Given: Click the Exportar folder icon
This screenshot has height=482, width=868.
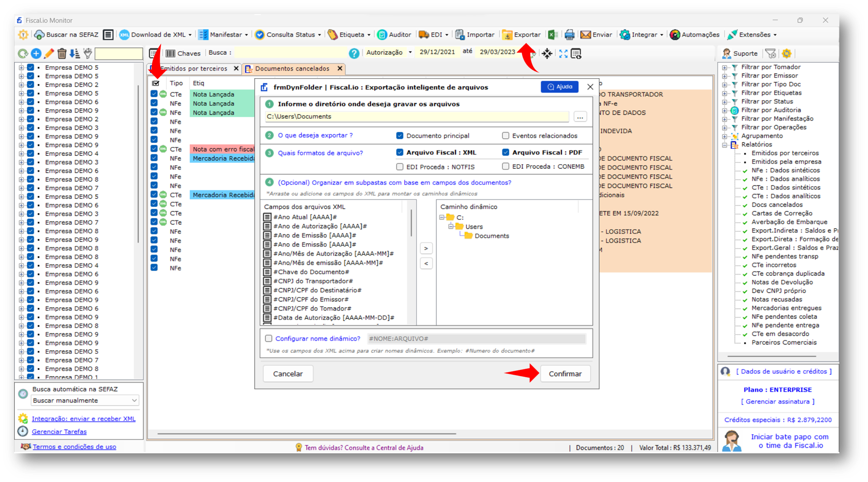Looking at the screenshot, I should pos(507,34).
